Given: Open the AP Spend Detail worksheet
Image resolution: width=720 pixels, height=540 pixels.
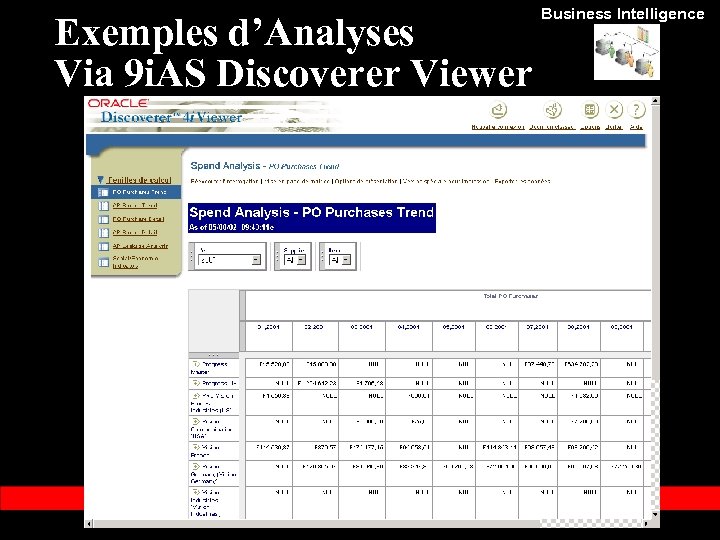Looking at the screenshot, I should click(x=135, y=233).
